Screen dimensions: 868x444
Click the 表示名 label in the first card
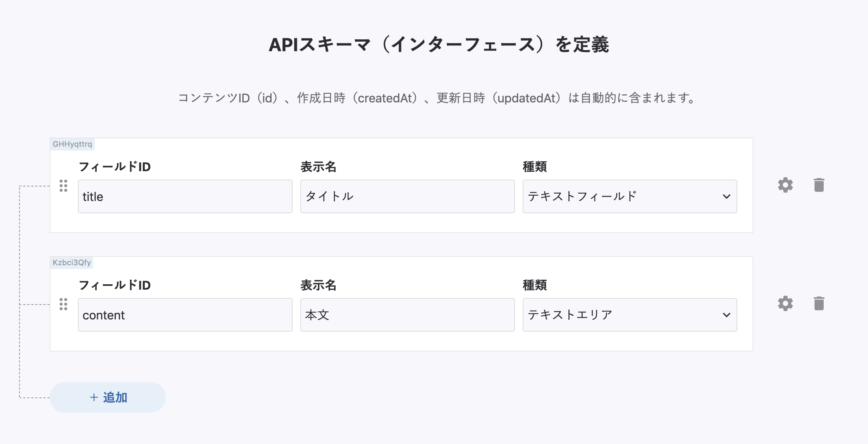pyautogui.click(x=318, y=167)
